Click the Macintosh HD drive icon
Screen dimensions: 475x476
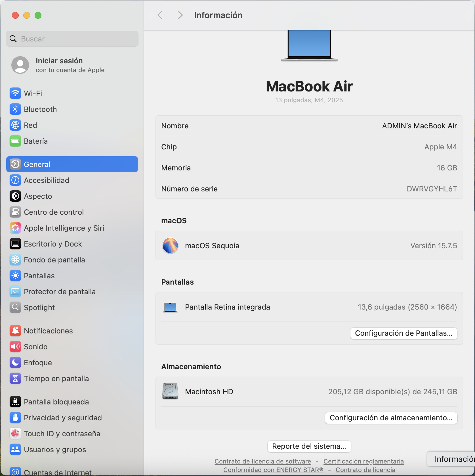(170, 391)
